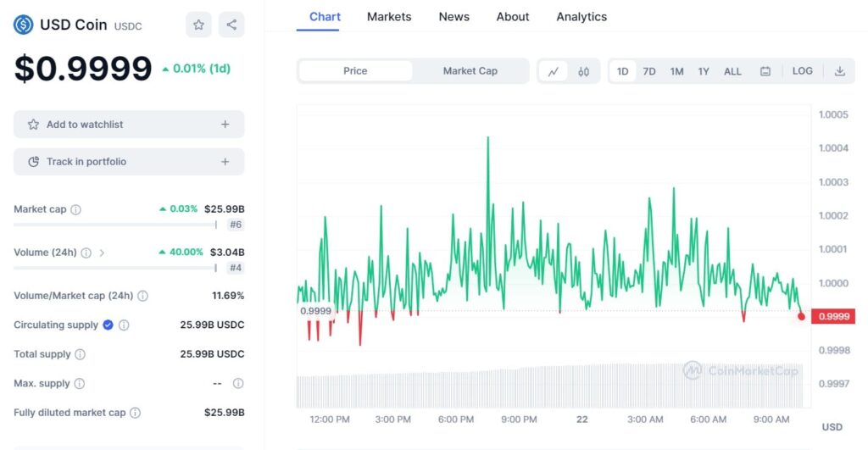Select Market Cap chart mode

coord(470,71)
